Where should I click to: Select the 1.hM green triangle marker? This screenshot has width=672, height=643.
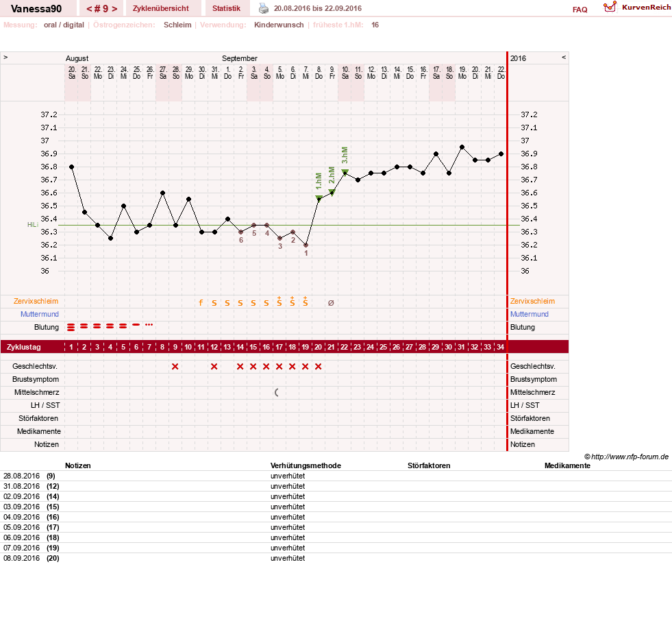point(319,197)
